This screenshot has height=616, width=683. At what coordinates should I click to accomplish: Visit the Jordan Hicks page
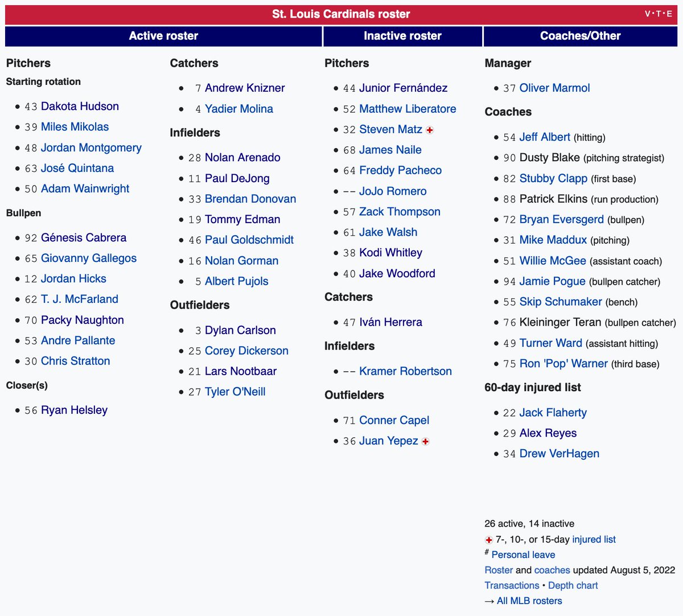(x=73, y=279)
